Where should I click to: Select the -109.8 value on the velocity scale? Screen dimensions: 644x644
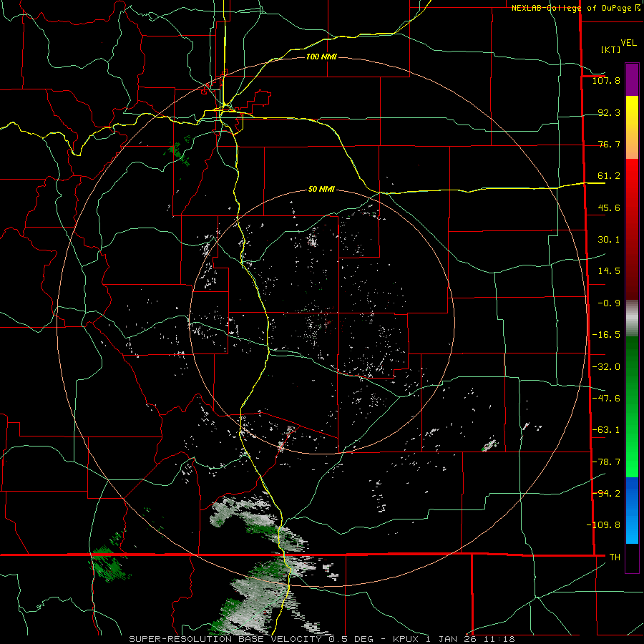[603, 525]
